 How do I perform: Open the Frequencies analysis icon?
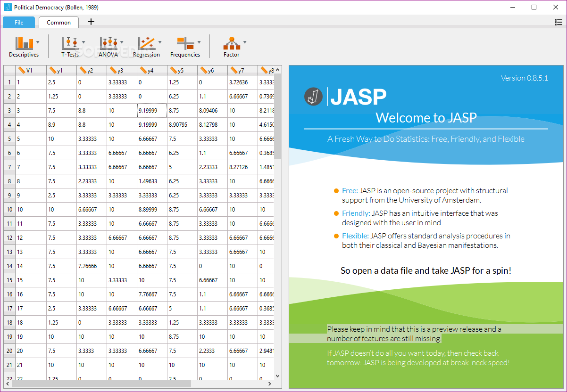tap(185, 43)
